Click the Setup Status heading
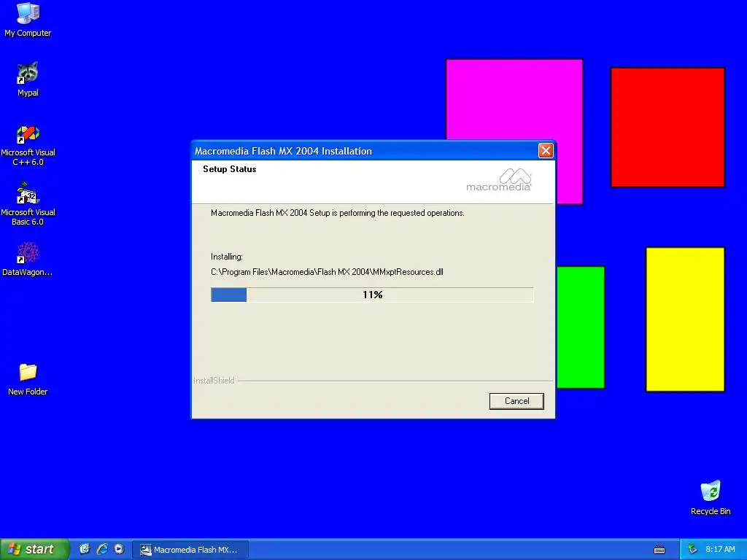The image size is (747, 560). point(230,169)
